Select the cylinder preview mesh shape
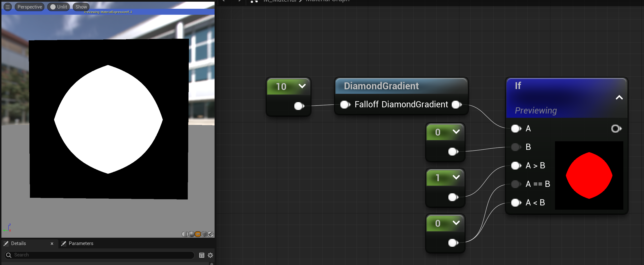 click(185, 234)
